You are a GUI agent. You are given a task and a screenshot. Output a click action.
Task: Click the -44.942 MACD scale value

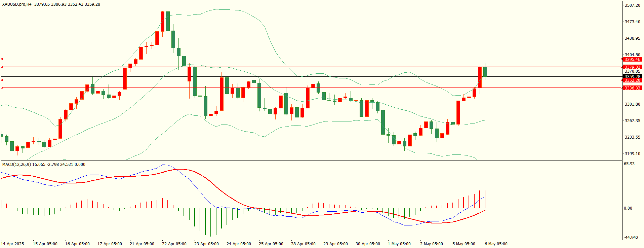pos(631,238)
